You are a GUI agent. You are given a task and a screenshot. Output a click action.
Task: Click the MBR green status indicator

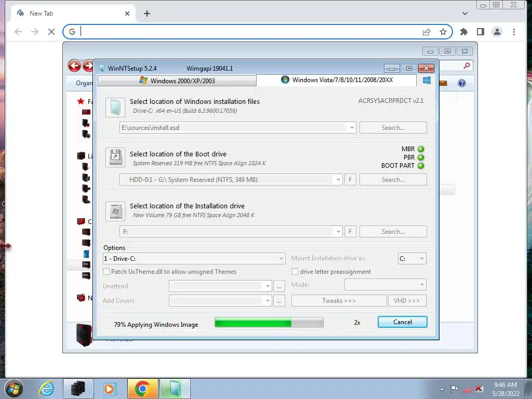click(421, 149)
